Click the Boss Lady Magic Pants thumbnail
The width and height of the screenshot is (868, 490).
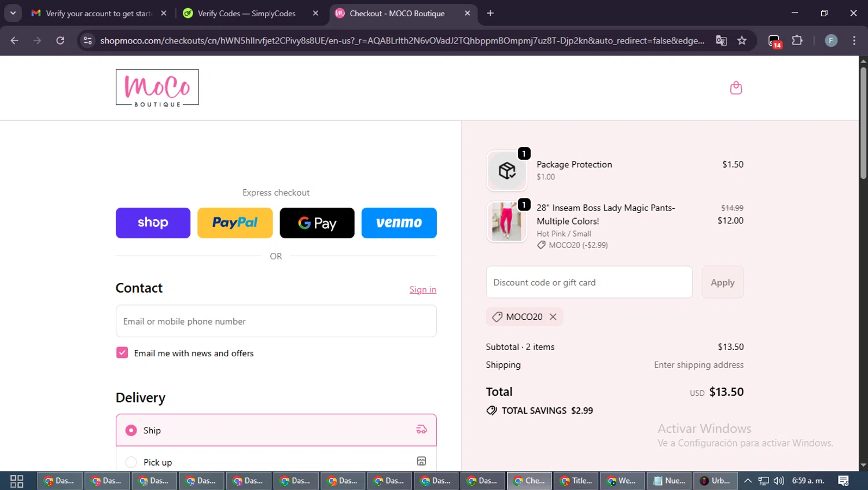pyautogui.click(x=507, y=222)
